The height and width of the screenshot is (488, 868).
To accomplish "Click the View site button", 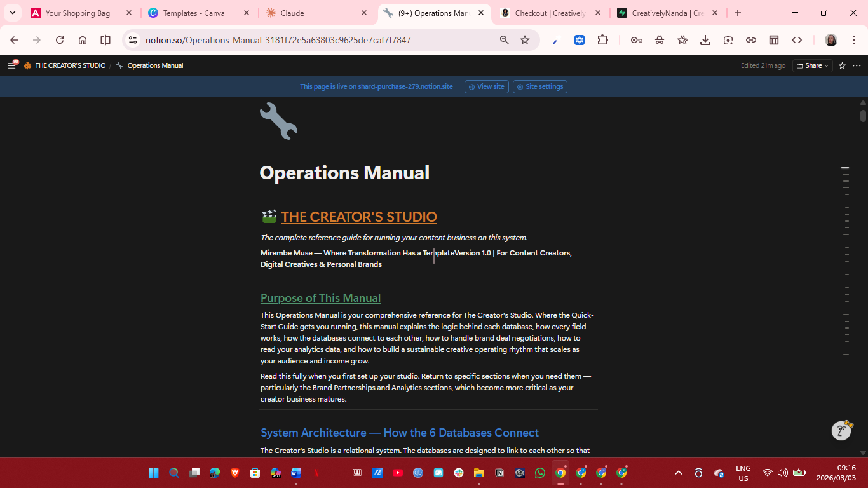I will [x=486, y=86].
